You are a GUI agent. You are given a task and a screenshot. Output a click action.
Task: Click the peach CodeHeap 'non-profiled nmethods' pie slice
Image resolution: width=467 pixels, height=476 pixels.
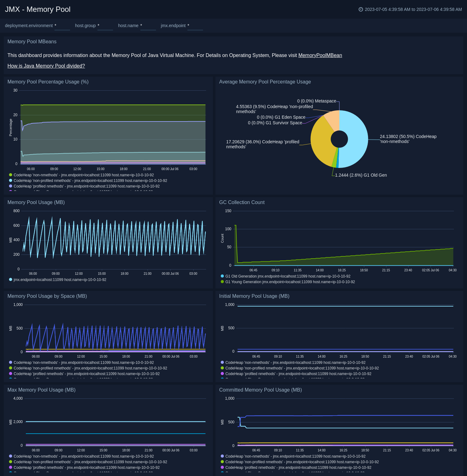point(333,121)
